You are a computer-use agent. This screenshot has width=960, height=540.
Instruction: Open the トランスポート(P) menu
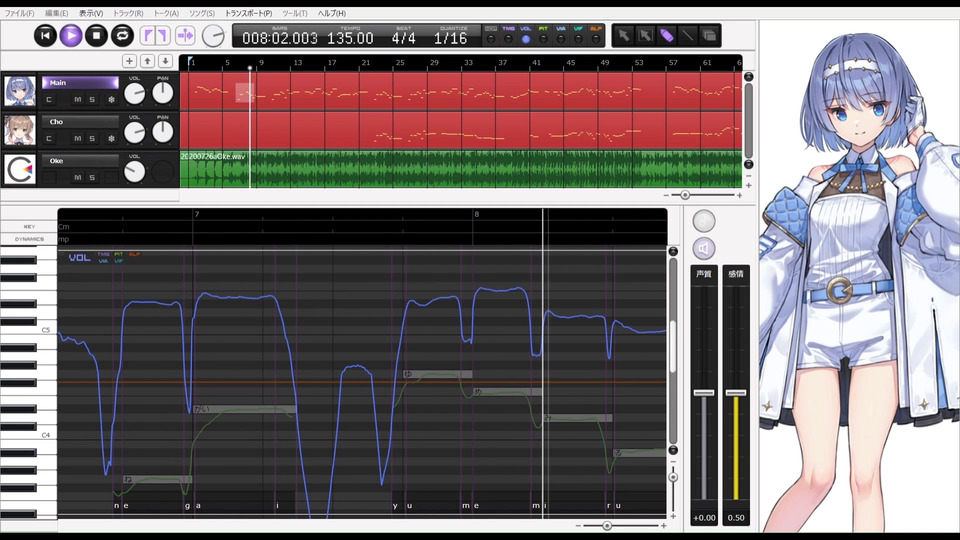coord(249,13)
